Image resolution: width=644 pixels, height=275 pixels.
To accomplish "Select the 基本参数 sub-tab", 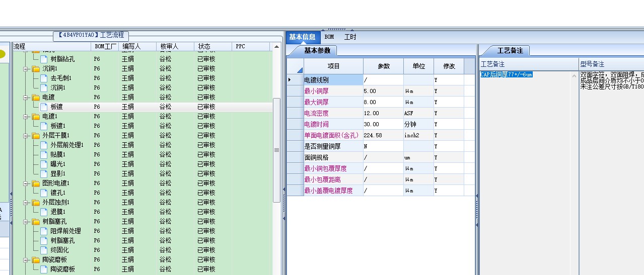I will click(317, 50).
